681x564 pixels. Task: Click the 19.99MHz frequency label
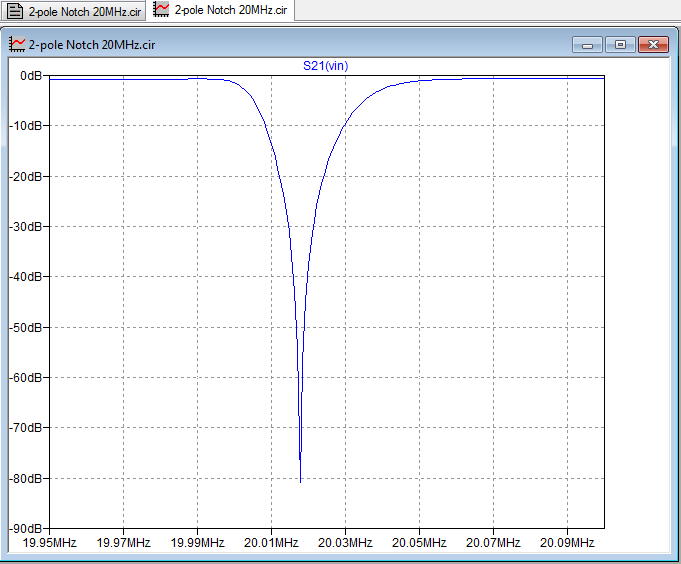(x=198, y=543)
